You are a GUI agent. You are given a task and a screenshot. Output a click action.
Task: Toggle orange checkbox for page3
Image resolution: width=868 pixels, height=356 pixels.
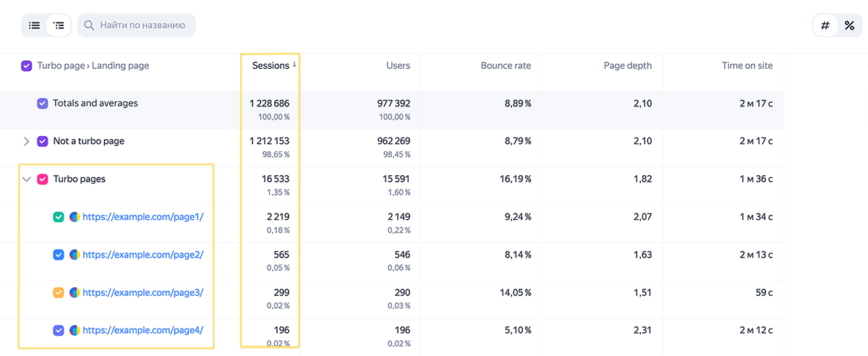(59, 292)
